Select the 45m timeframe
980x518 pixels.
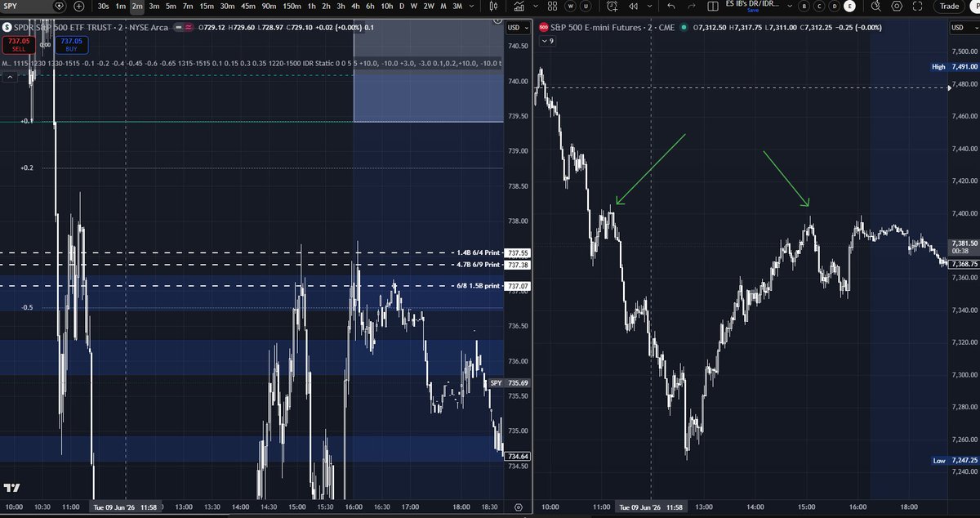tap(248, 6)
